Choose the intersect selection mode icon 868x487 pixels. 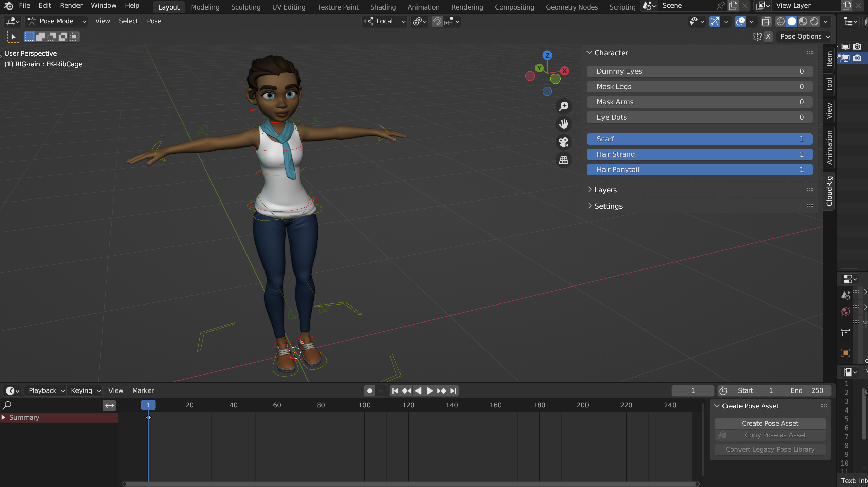(x=74, y=37)
